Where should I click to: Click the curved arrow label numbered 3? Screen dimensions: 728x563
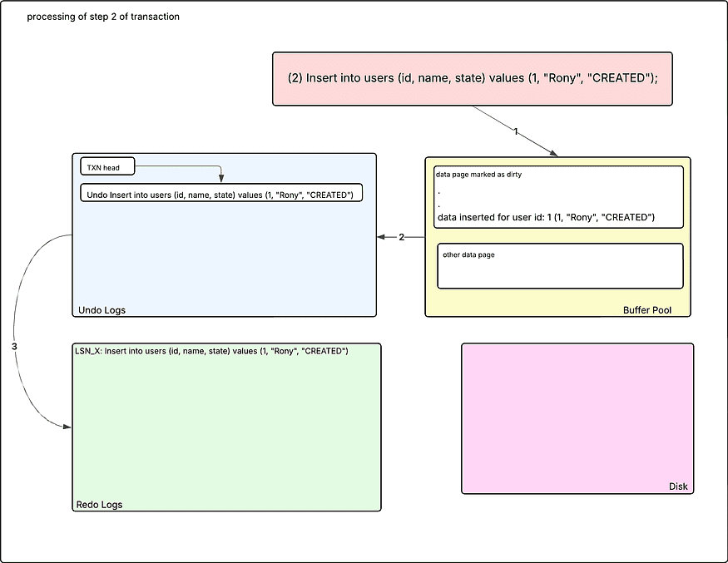click(15, 345)
